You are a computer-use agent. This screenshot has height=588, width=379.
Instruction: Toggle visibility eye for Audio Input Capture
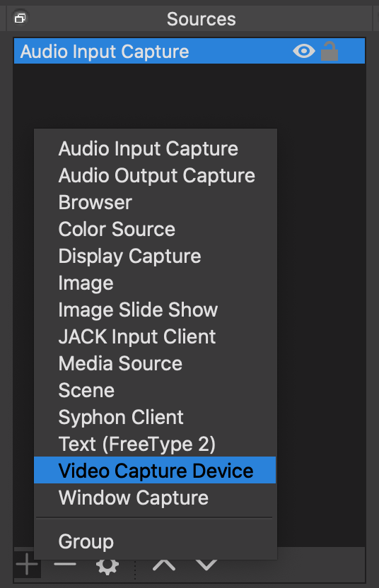pyautogui.click(x=304, y=51)
